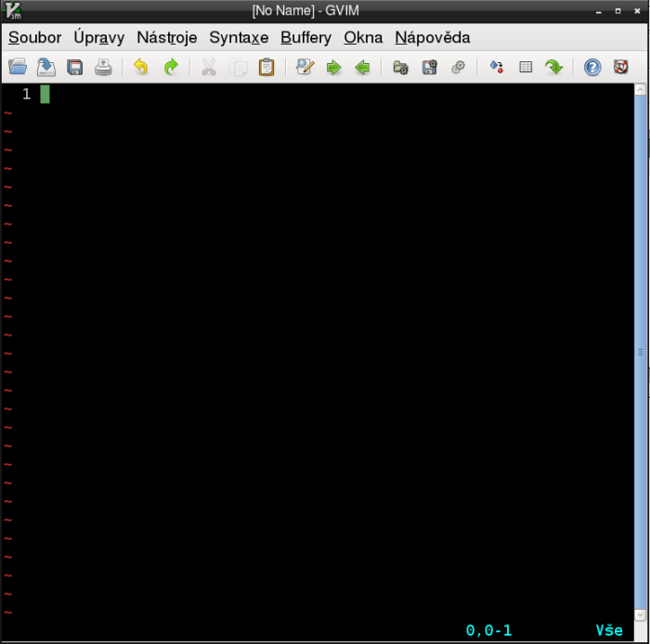This screenshot has height=644, width=650.
Task: Click the lifebuoy Find Help icon
Action: coord(621,67)
